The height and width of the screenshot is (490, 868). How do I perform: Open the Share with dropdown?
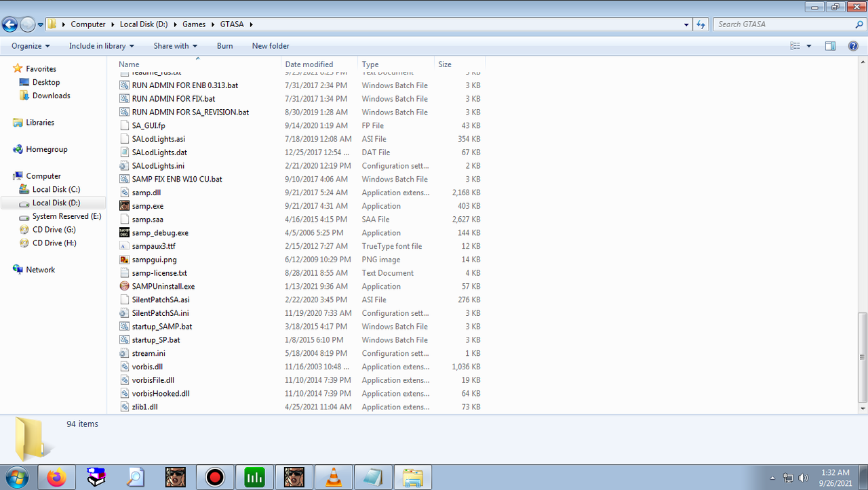pos(175,46)
